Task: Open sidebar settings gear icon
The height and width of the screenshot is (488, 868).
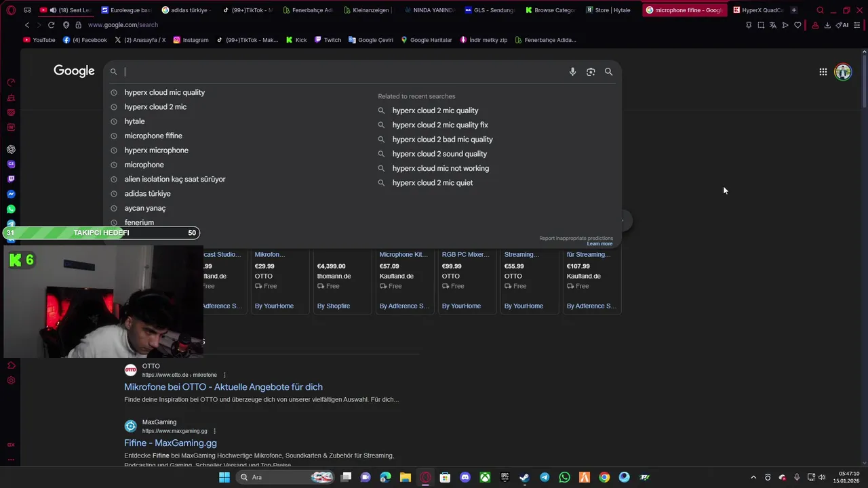Action: 11,380
